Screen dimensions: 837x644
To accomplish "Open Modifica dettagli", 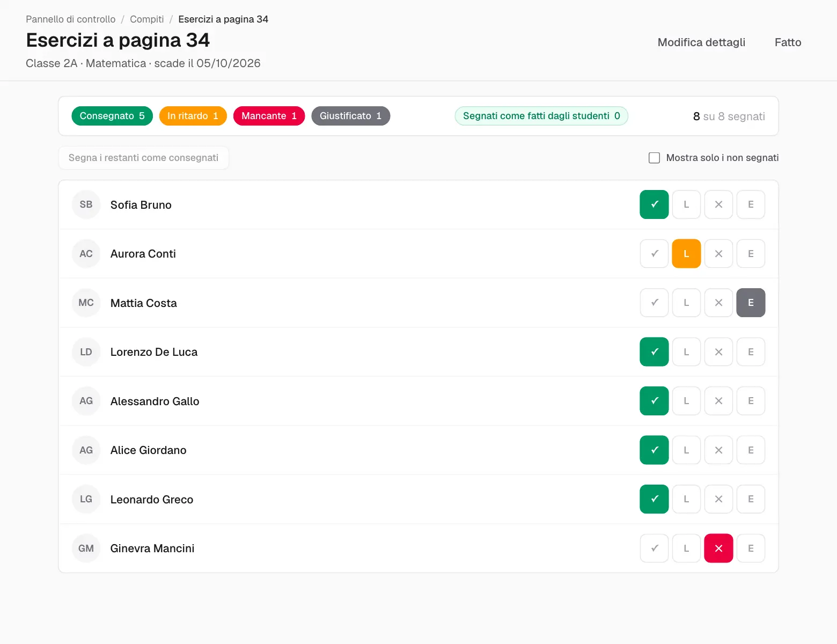I will [x=701, y=42].
